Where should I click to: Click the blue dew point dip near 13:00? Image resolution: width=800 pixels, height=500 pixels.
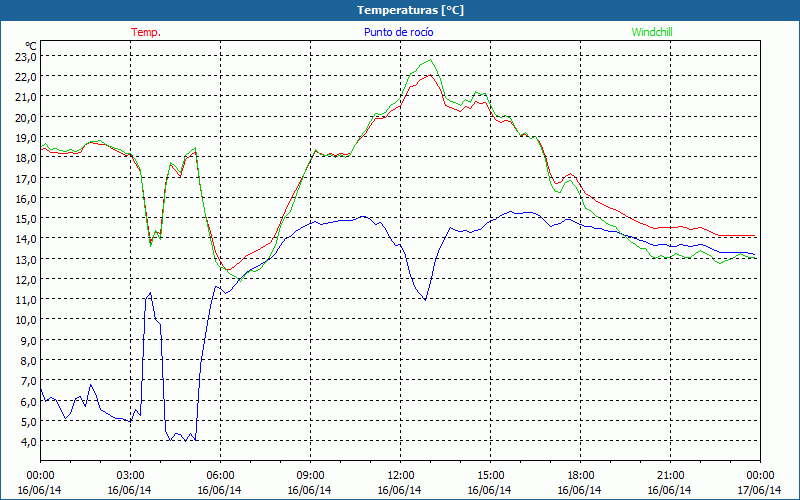[425, 299]
